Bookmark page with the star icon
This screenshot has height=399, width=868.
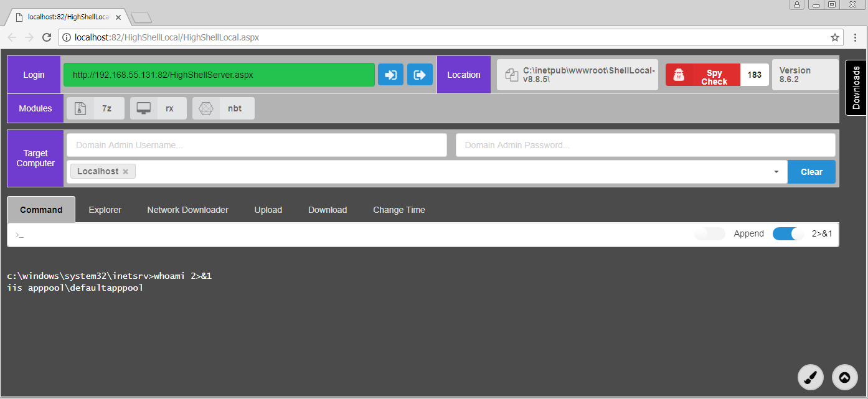[x=835, y=37]
